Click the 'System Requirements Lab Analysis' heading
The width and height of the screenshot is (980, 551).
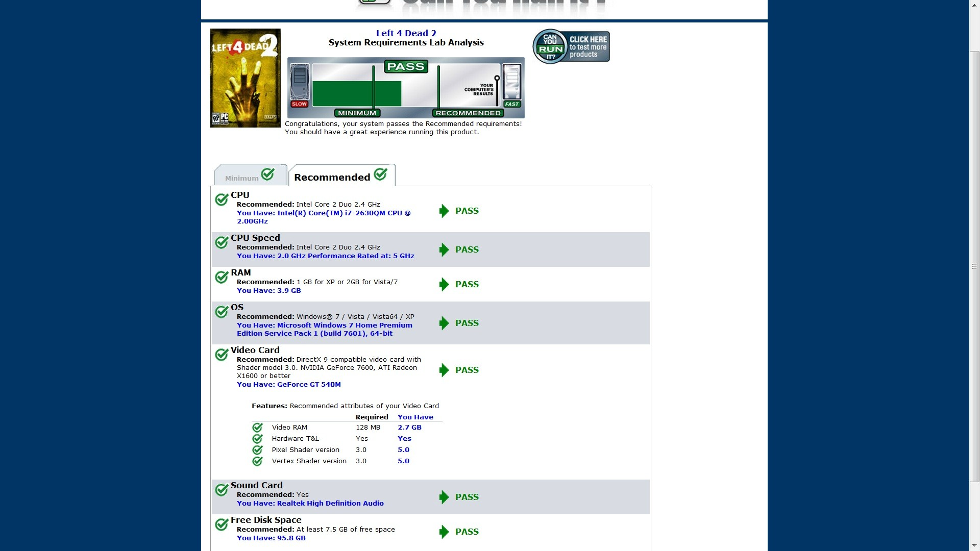(406, 43)
